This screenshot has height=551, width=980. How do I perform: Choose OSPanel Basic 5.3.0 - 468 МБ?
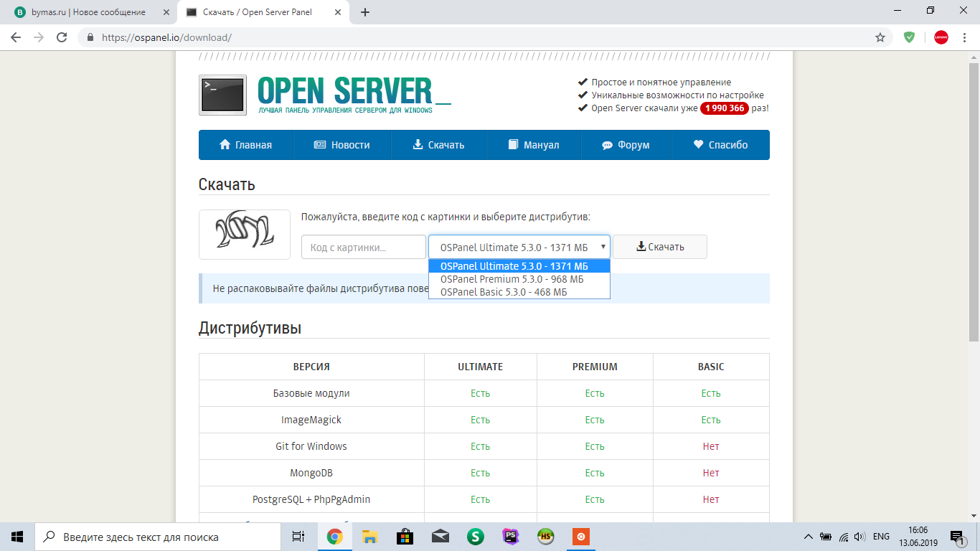pos(519,292)
